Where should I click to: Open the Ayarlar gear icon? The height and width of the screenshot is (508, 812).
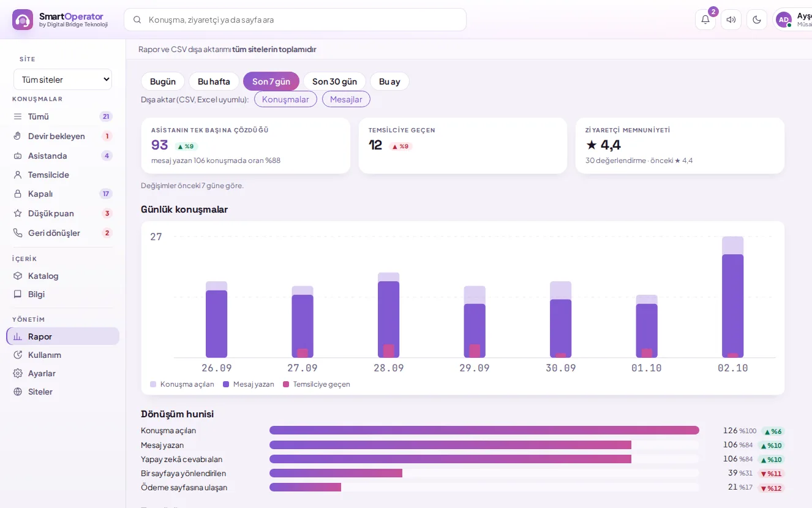tap(18, 373)
